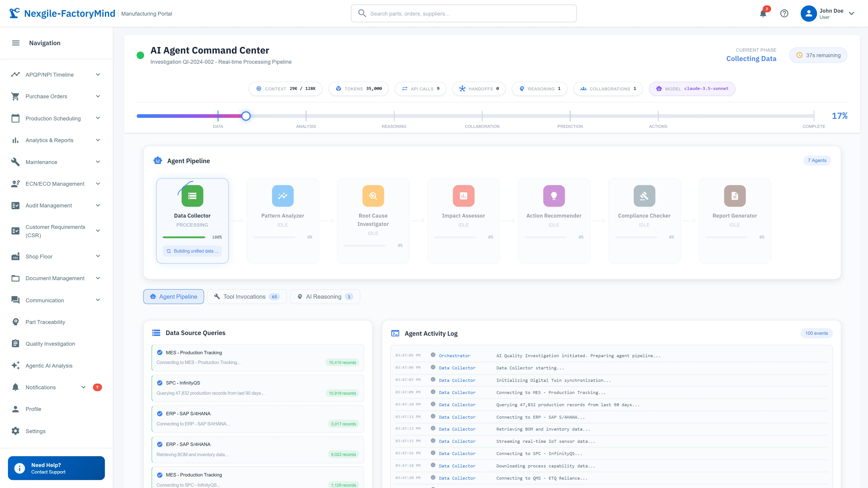Open the Data Collector activity log link

pos(457,368)
